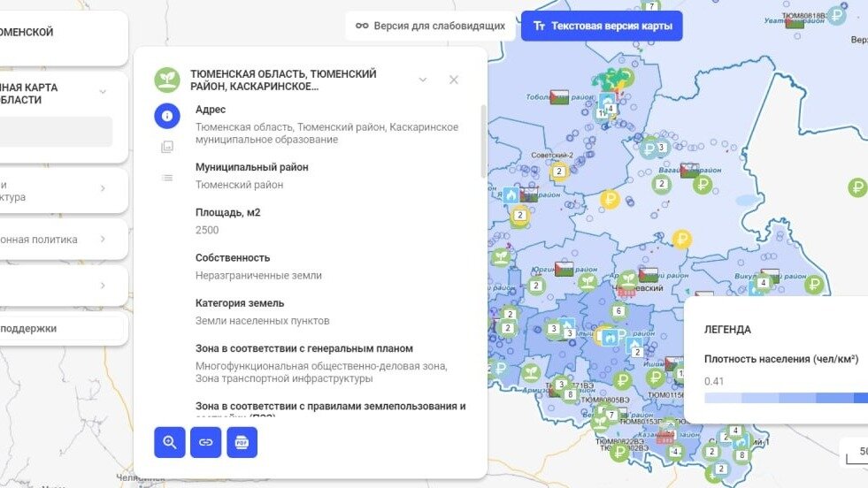
Task: Collapse the land plot panel with the header chevron
Action: tap(422, 80)
